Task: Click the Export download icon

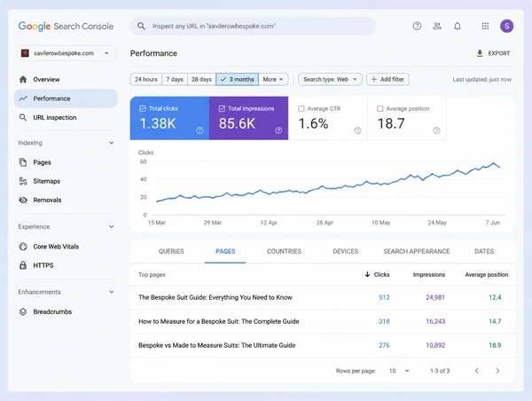Action: pyautogui.click(x=480, y=53)
